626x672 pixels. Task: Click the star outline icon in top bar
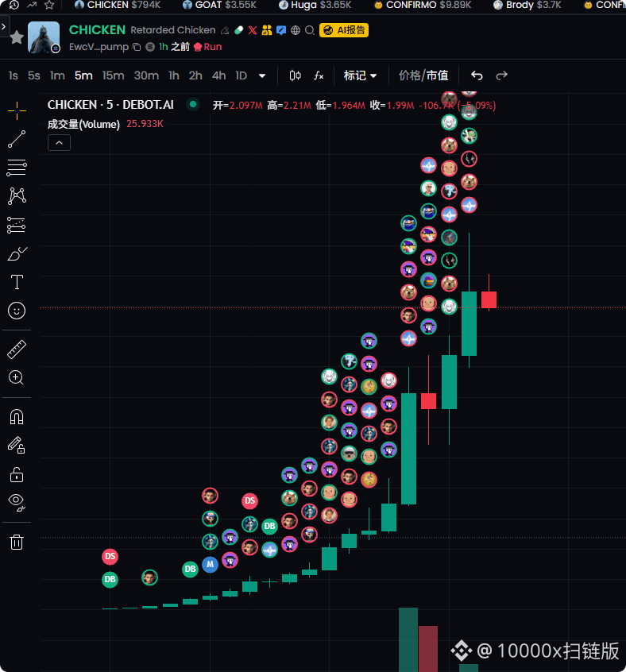49,5
